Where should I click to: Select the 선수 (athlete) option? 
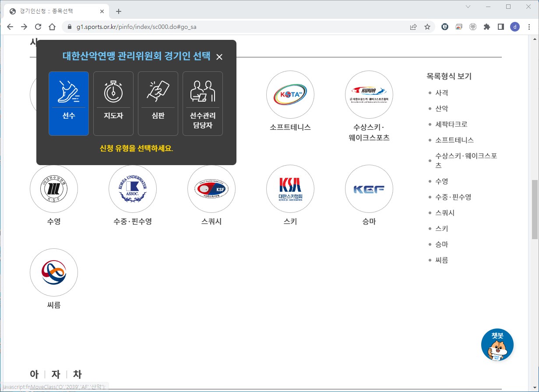(69, 104)
